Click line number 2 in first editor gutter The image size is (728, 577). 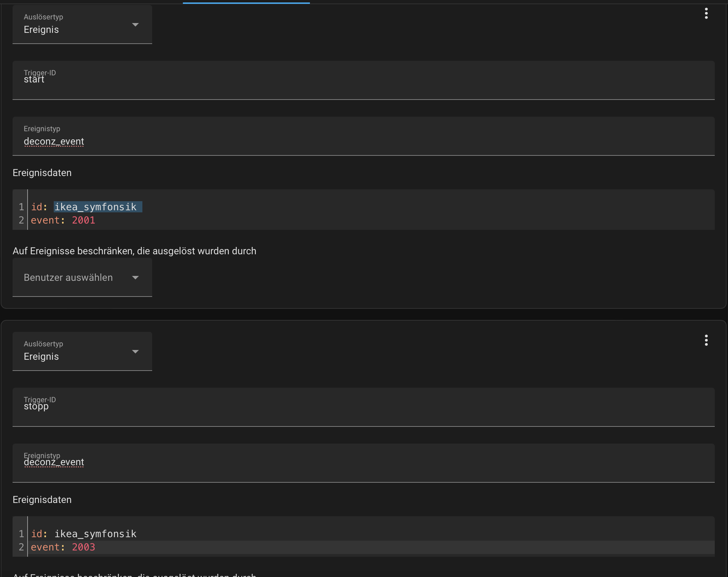pos(21,220)
